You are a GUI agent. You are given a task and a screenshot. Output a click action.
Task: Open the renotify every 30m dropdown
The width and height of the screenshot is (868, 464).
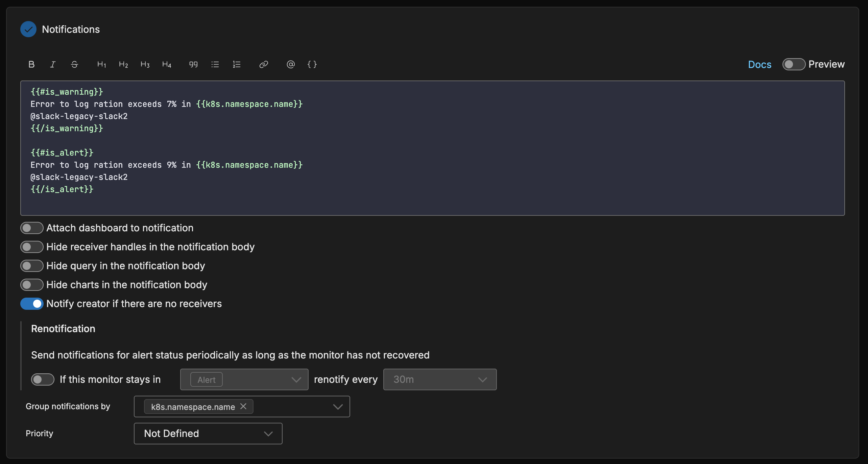click(x=439, y=379)
